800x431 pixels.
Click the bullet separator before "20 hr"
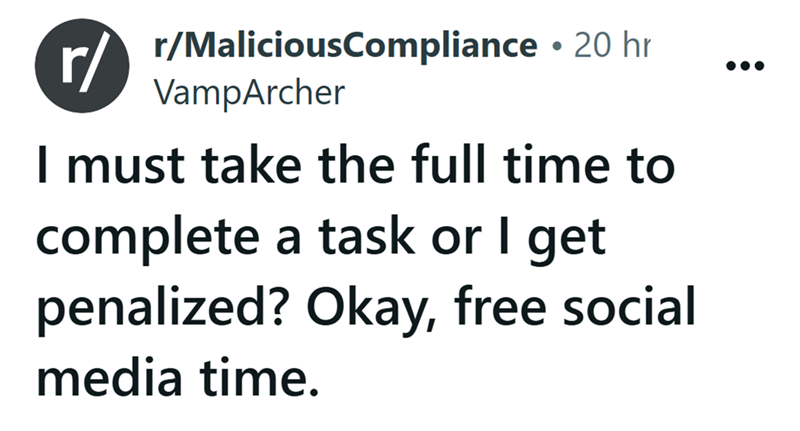coord(559,46)
